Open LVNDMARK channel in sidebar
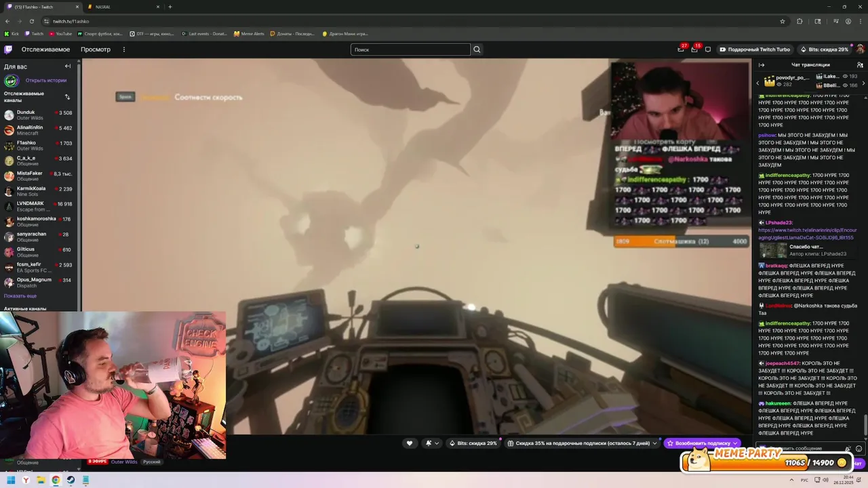This screenshot has height=488, width=868. click(x=39, y=206)
